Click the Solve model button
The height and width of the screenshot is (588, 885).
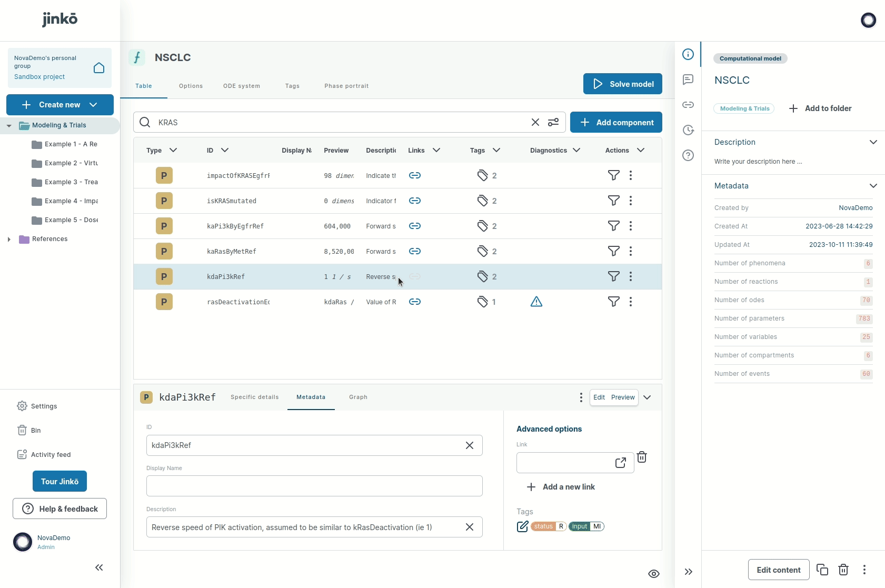(622, 84)
